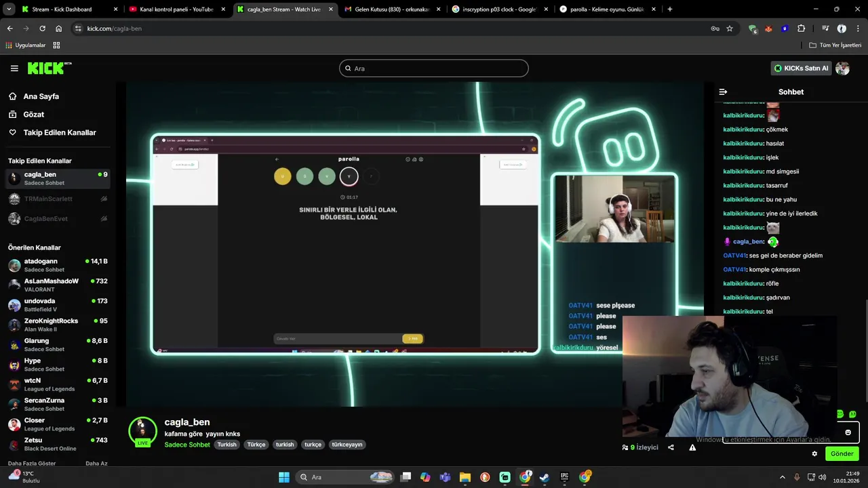Show hidden system tray icons
The height and width of the screenshot is (488, 868).
point(782,477)
